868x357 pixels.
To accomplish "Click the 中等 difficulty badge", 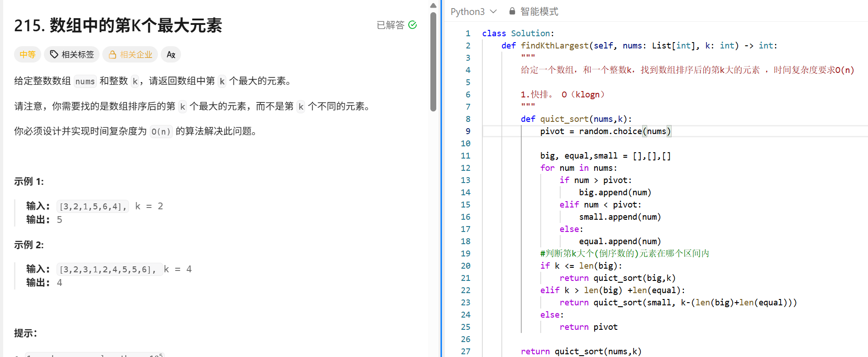I will [x=28, y=54].
